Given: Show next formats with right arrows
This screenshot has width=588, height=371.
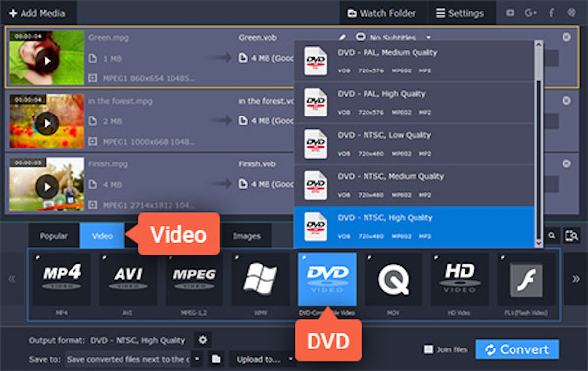Looking at the screenshot, I should pos(576,279).
